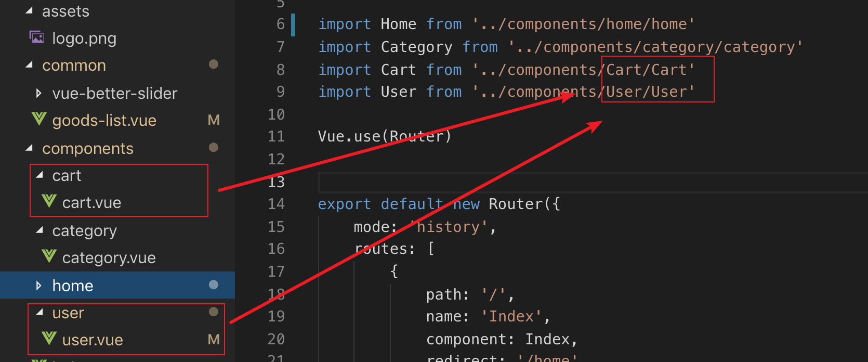Viewport: 868px width, 362px height.
Task: Expand the home folder
Action: [39, 286]
